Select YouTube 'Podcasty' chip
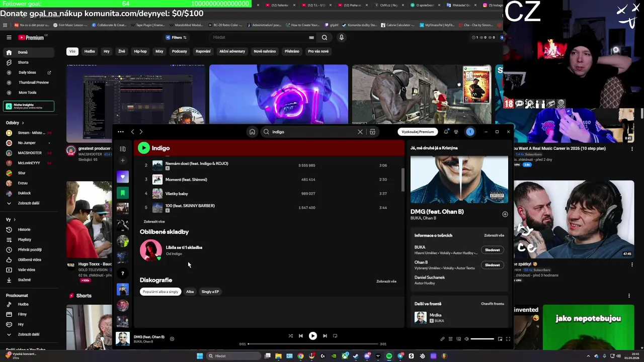Viewport: 644px width, 362px height. 179,51
